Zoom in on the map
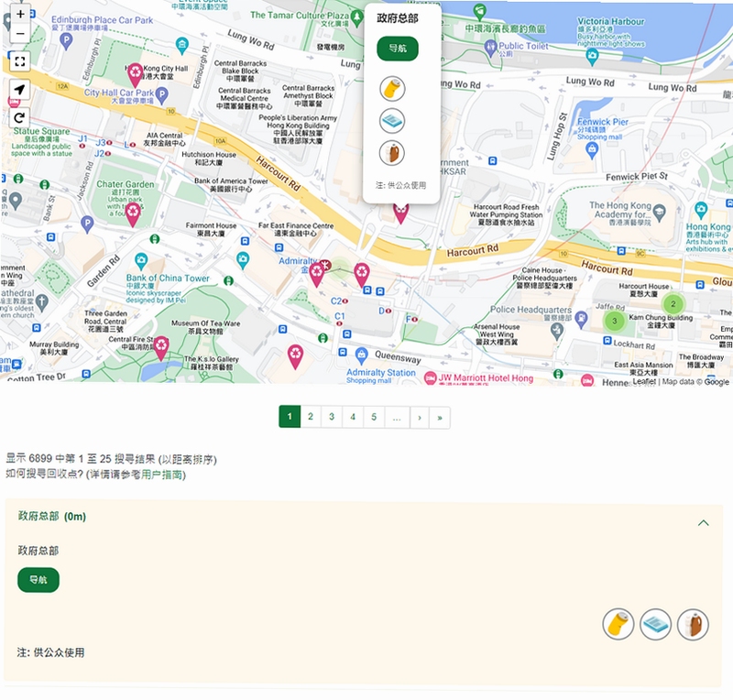Viewport: 733px width, 700px height. tap(20, 14)
